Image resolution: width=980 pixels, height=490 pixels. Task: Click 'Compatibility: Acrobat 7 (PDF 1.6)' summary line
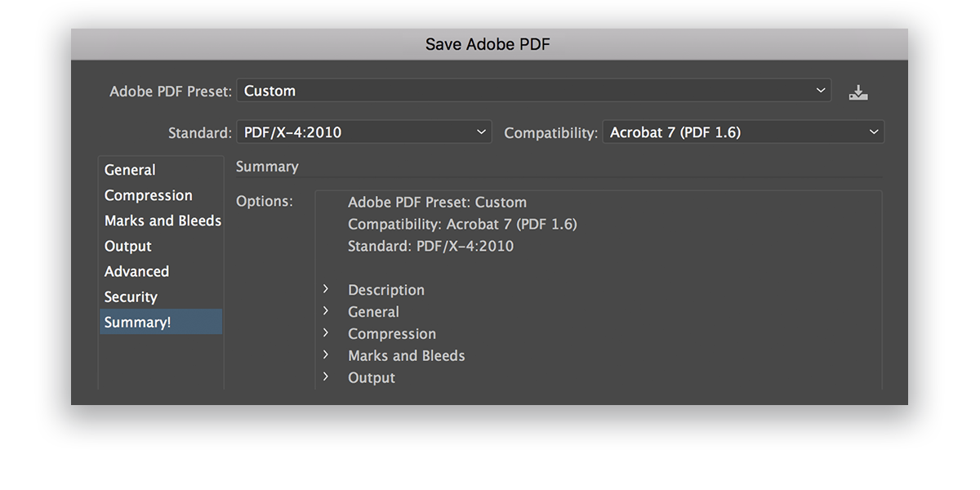coord(462,224)
